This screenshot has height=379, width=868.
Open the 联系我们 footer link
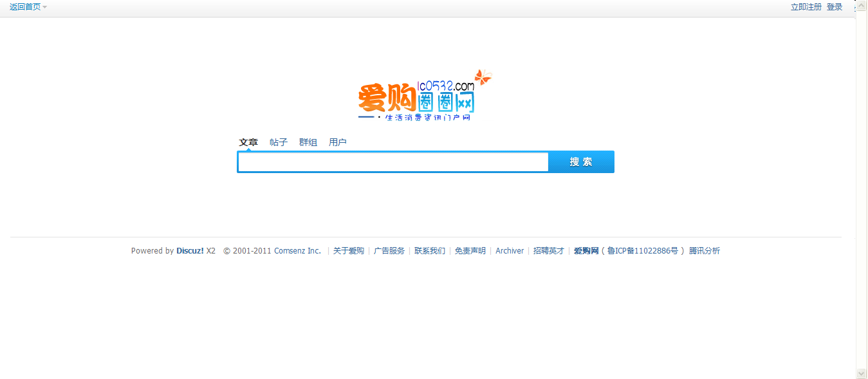(x=430, y=251)
